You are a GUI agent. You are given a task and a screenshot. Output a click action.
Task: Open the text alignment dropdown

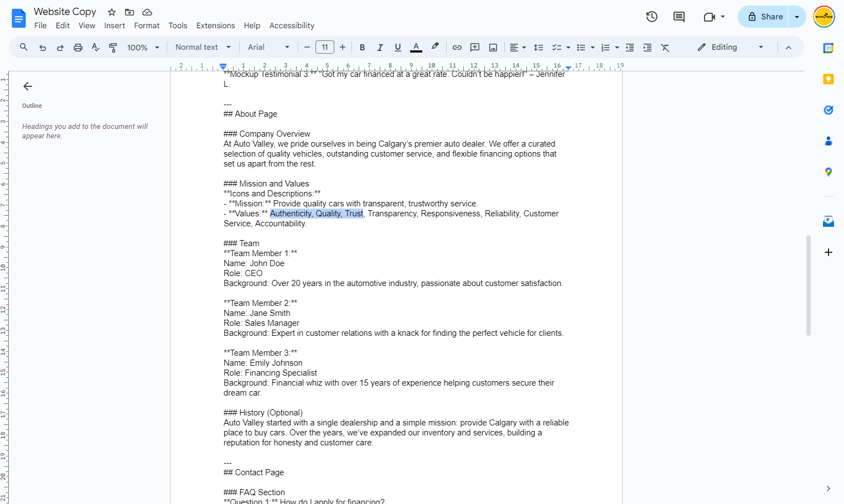pyautogui.click(x=518, y=48)
